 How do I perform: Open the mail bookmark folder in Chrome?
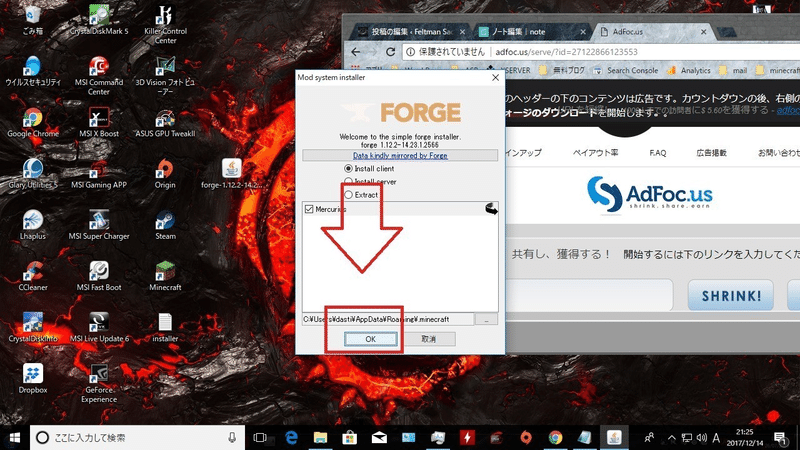pyautogui.click(x=733, y=70)
